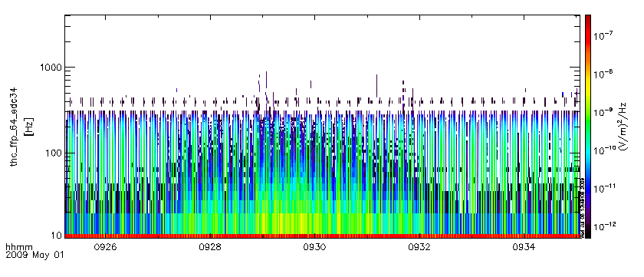Click the 0930 time tick label
644x277 pixels.
314,247
